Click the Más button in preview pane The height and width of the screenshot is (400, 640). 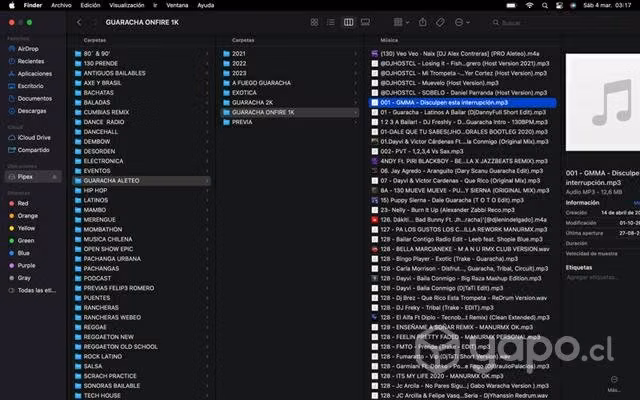(x=614, y=384)
